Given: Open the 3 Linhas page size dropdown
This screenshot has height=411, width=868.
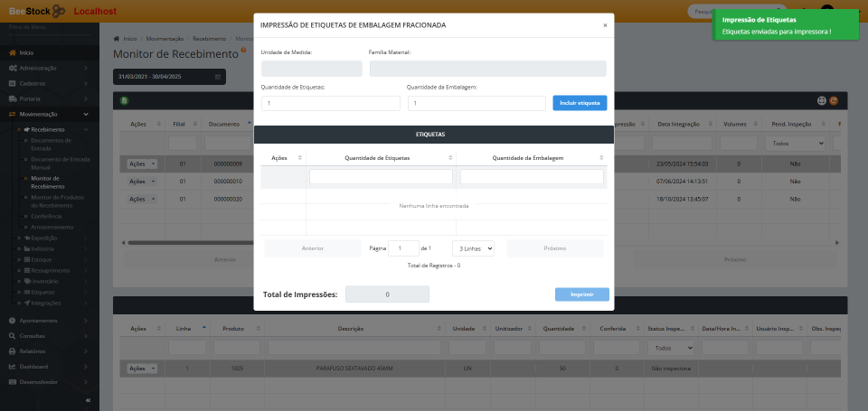Looking at the screenshot, I should (x=472, y=248).
